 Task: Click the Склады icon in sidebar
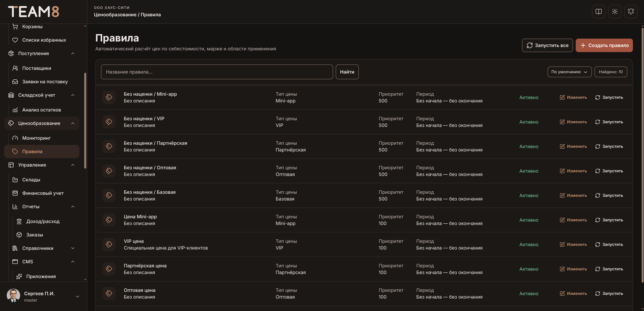(15, 180)
